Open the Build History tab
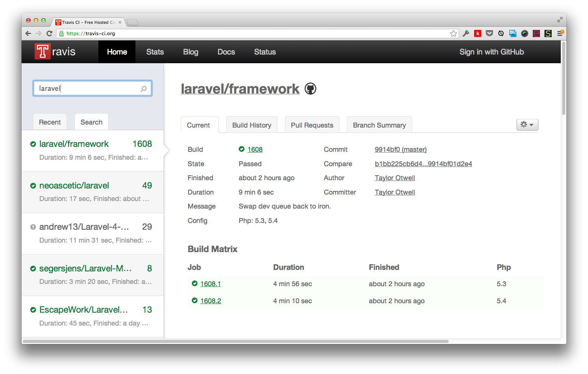The width and height of the screenshot is (588, 374). tap(252, 125)
